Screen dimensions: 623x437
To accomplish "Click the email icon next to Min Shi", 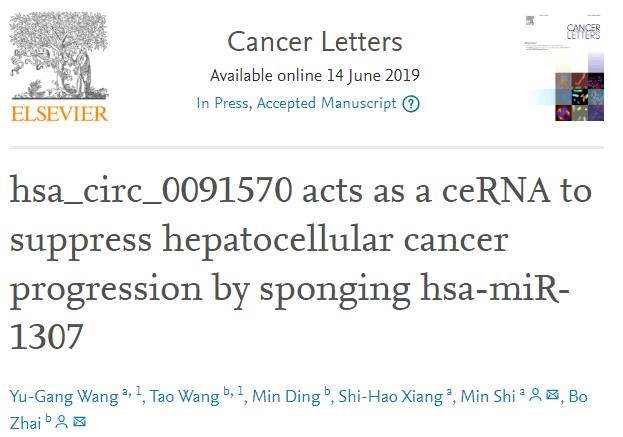I will (551, 397).
